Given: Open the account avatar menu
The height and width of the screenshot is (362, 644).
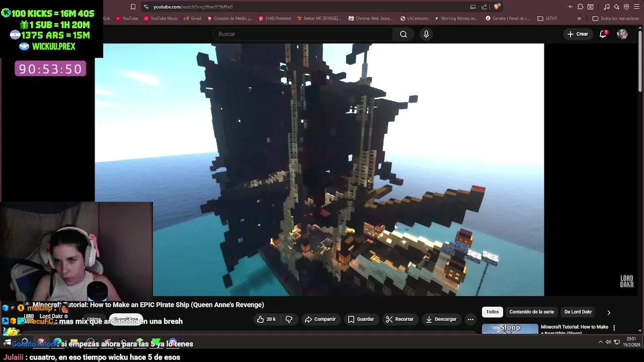Looking at the screenshot, I should (622, 34).
